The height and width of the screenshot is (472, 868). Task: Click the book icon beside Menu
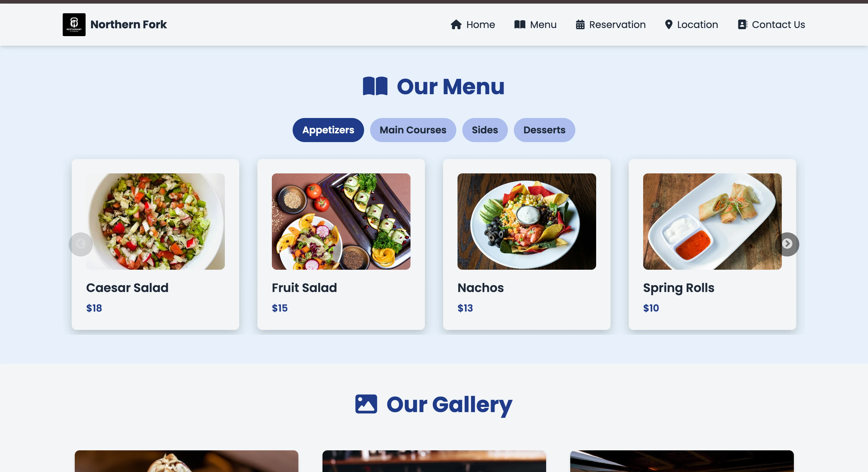pos(520,25)
